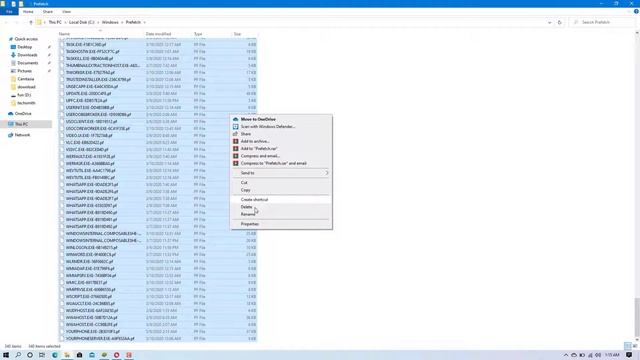Open the Home ribbon tab
Image resolution: width=640 pixels, height=360 pixels.
click(28, 11)
